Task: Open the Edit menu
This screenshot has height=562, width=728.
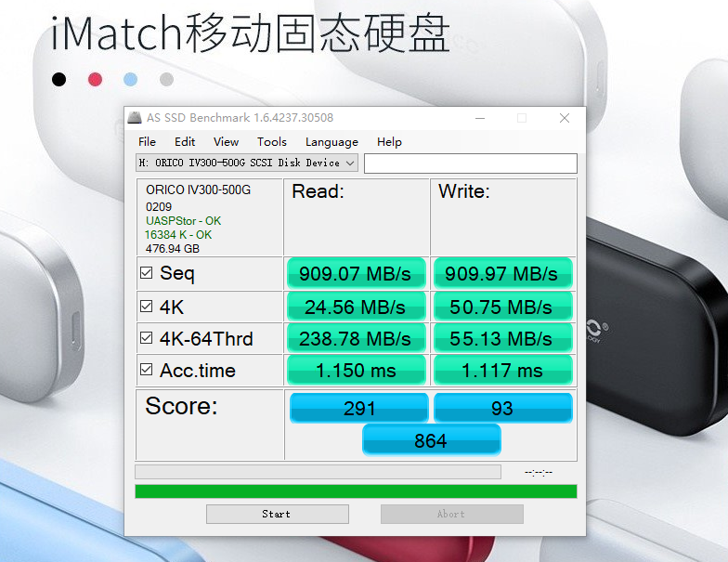Action: coord(184,141)
